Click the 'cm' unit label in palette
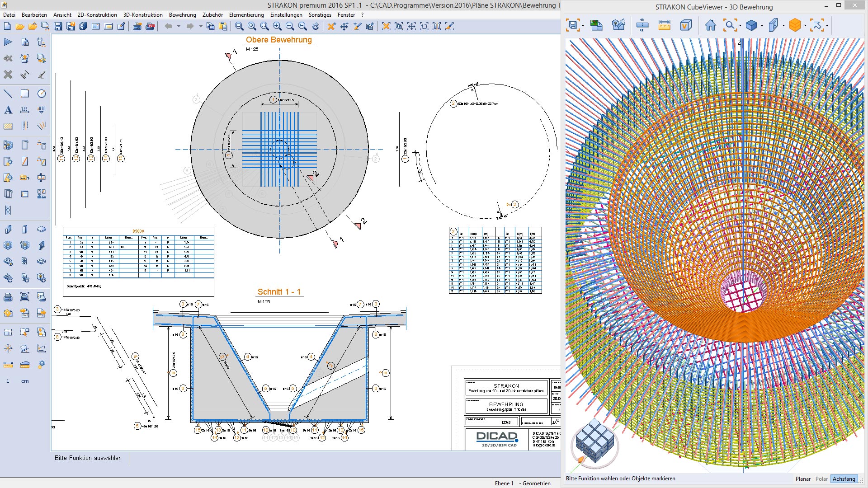 (x=25, y=381)
